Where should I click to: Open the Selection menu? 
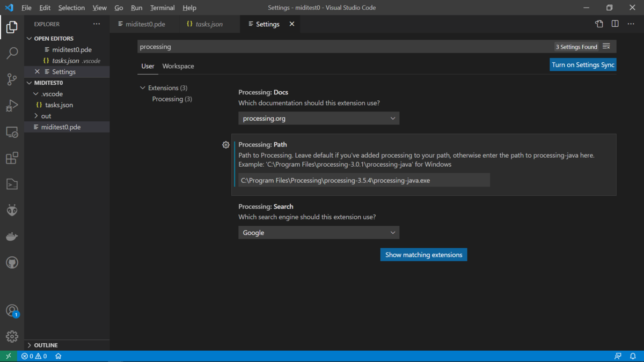tap(71, 8)
